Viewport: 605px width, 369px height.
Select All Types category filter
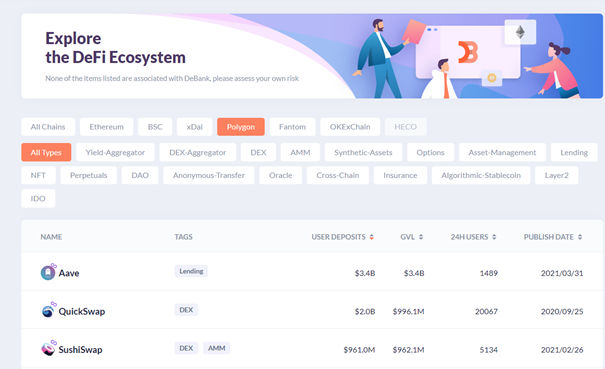click(x=46, y=152)
